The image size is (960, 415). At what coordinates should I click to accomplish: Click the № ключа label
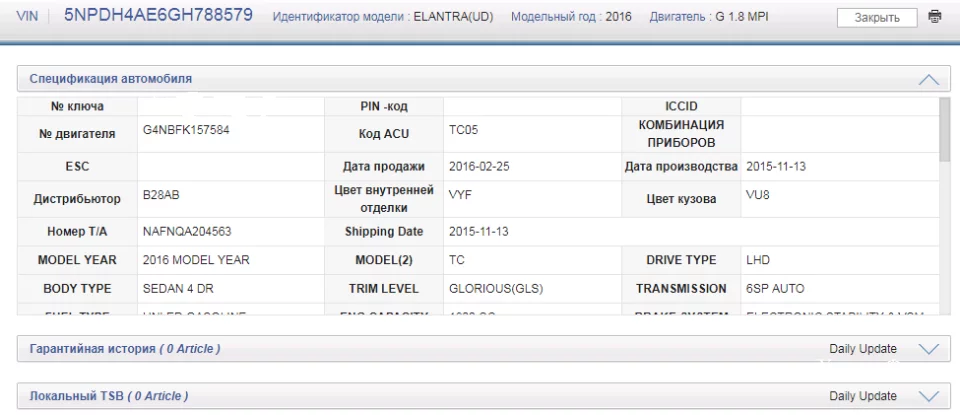(77, 107)
